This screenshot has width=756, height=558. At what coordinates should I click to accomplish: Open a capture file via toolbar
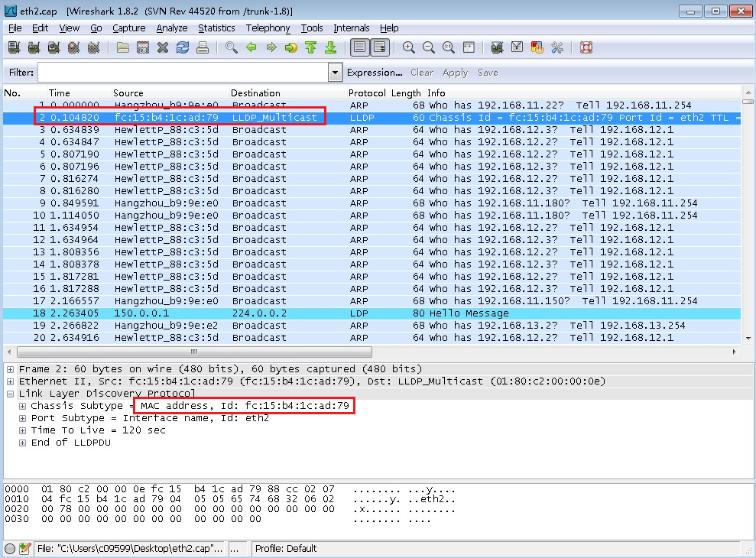pos(123,47)
